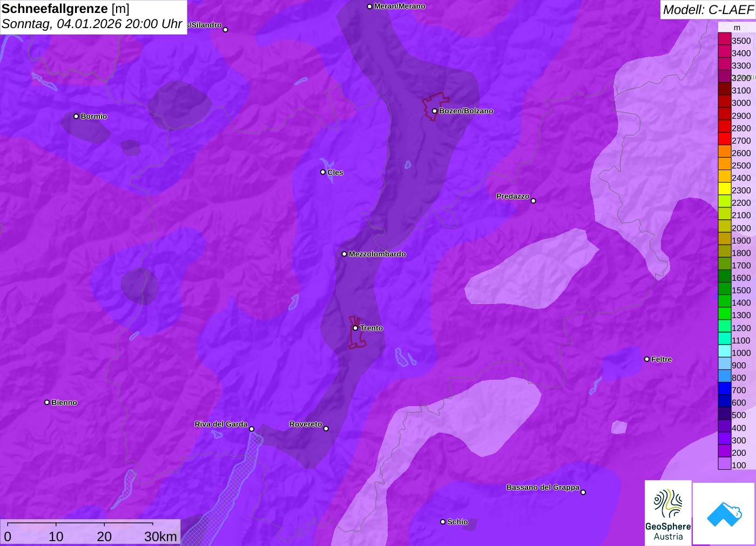Click the 3500 m legend color swatch
The width and height of the screenshot is (756, 546).
point(724,39)
